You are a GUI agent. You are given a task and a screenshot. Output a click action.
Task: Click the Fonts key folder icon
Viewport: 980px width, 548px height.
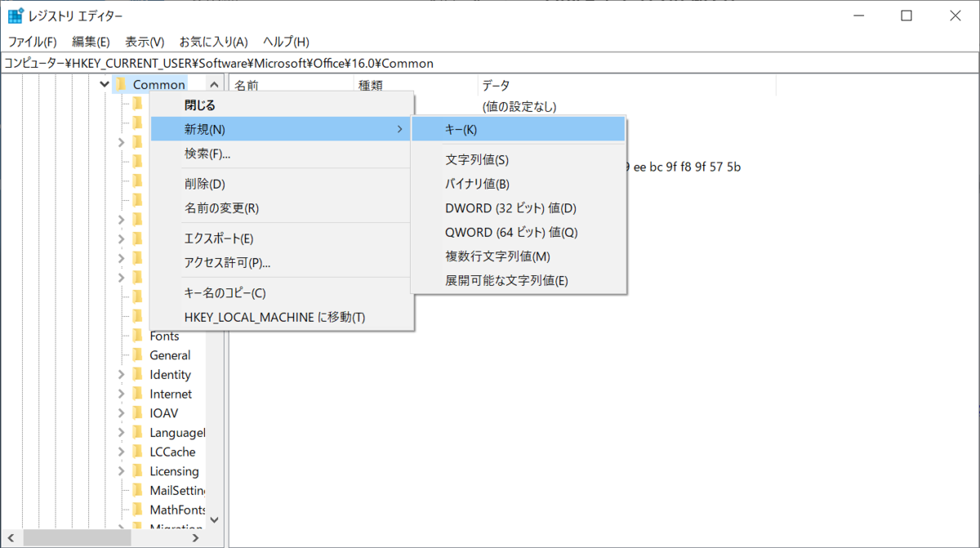click(x=137, y=336)
